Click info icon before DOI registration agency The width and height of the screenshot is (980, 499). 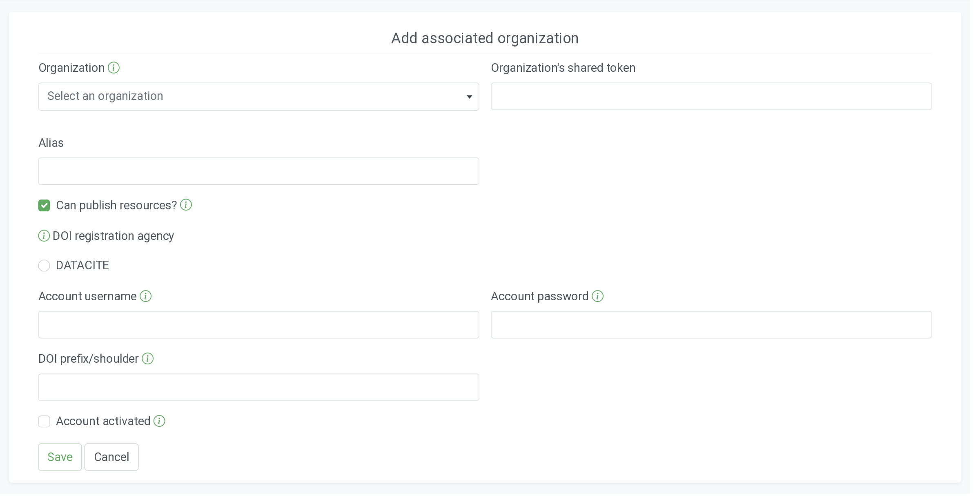click(x=44, y=236)
